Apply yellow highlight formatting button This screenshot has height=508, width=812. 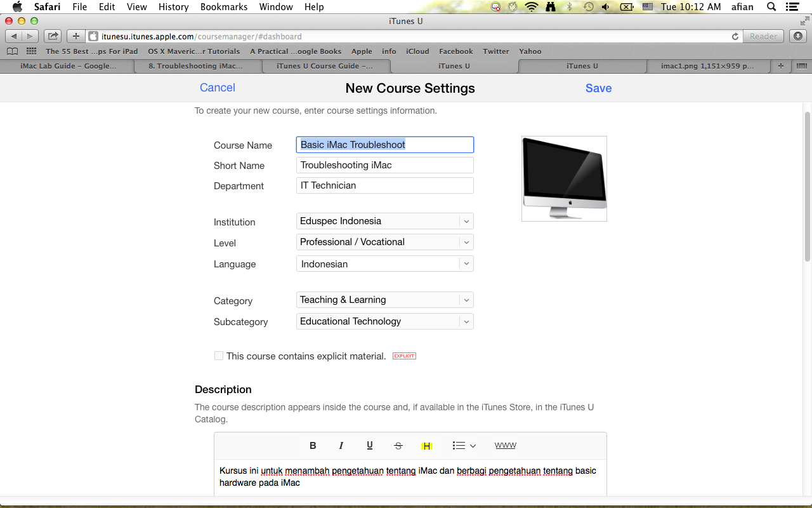[427, 446]
